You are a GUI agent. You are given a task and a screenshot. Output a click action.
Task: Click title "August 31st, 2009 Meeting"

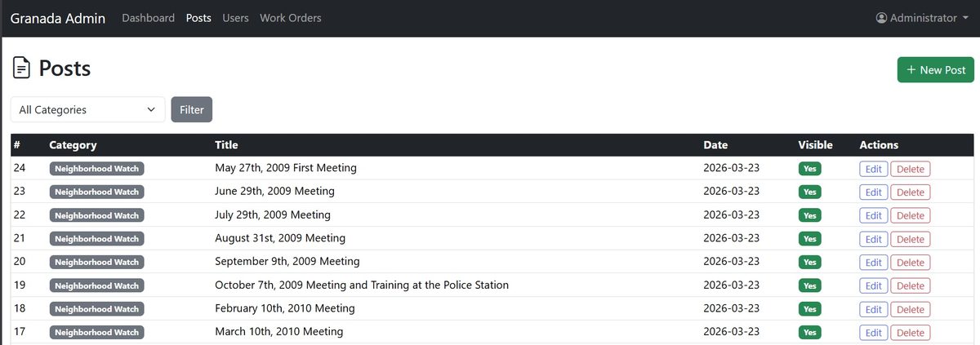click(280, 238)
